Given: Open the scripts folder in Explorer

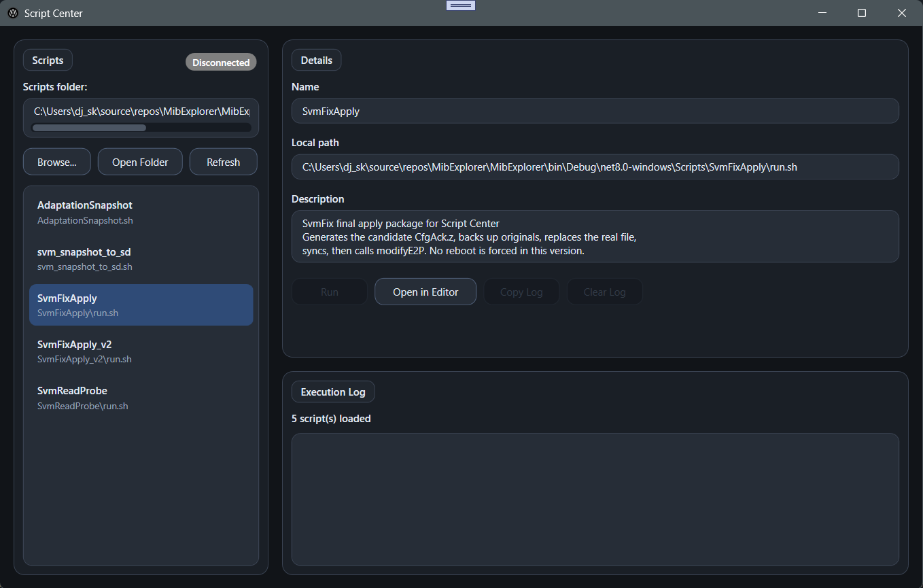Looking at the screenshot, I should pyautogui.click(x=139, y=161).
